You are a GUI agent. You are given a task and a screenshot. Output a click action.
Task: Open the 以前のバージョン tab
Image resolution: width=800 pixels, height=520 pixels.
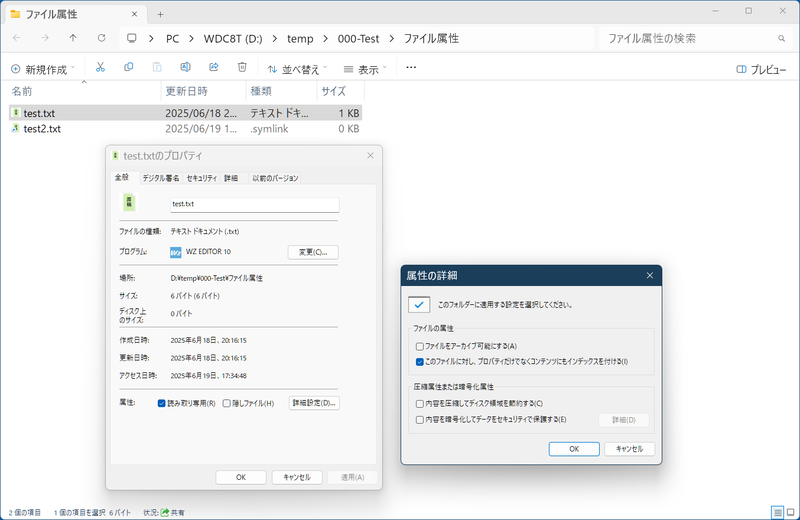click(275, 178)
